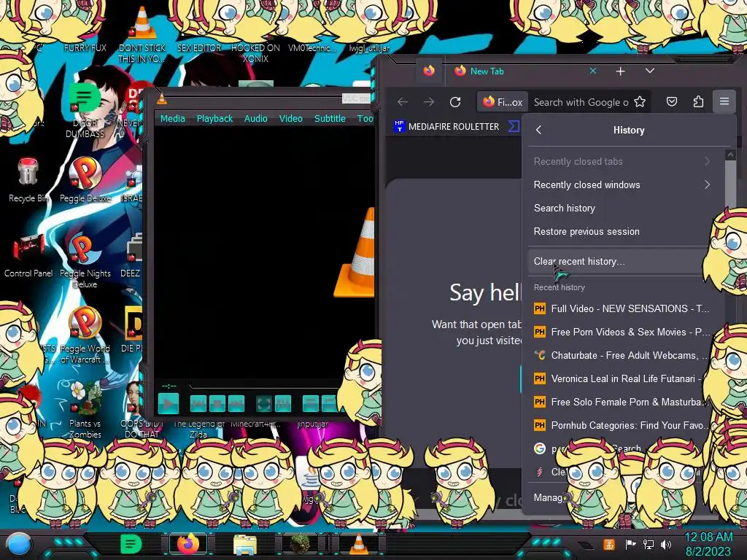Click the Firefox extensions puzzle icon

pos(698,101)
